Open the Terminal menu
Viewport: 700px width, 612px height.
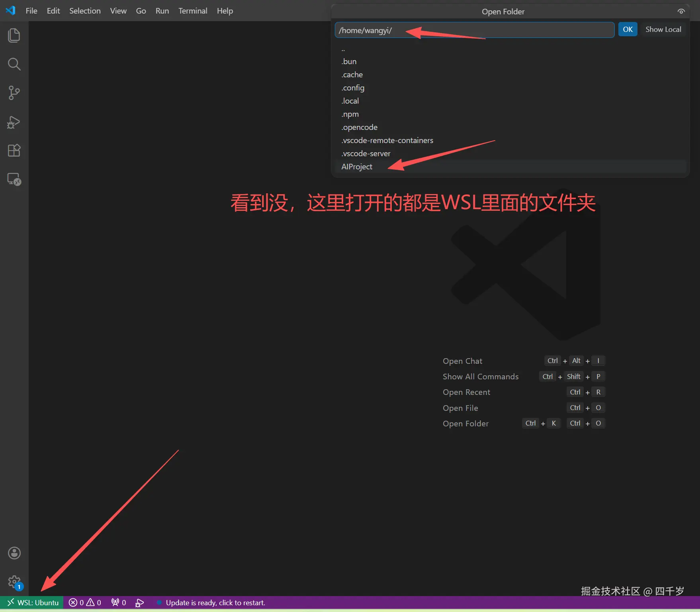coord(193,11)
